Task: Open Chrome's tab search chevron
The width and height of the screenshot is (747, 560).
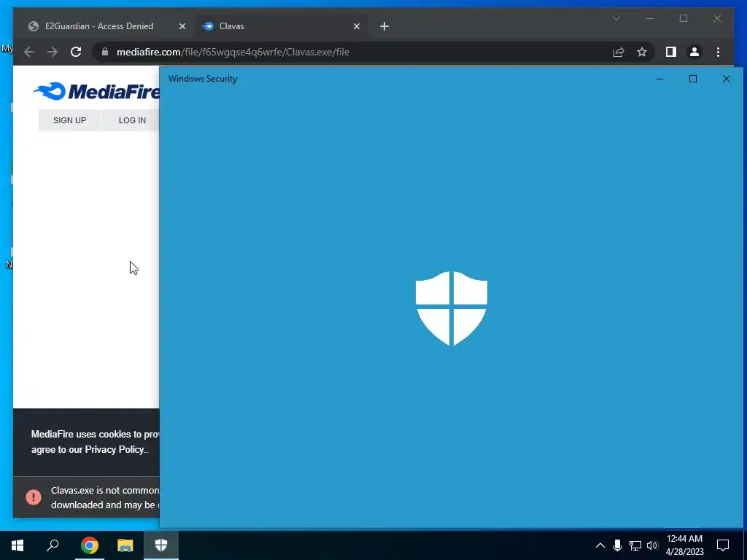Action: (x=616, y=18)
